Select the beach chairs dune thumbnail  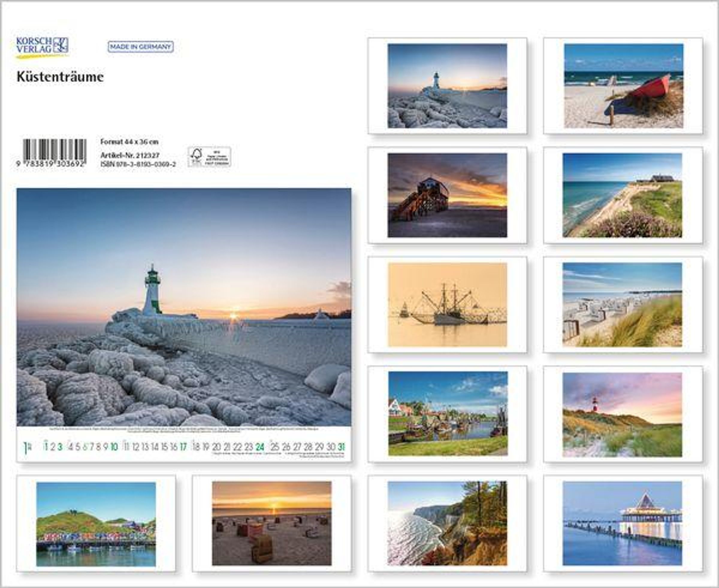[623, 304]
